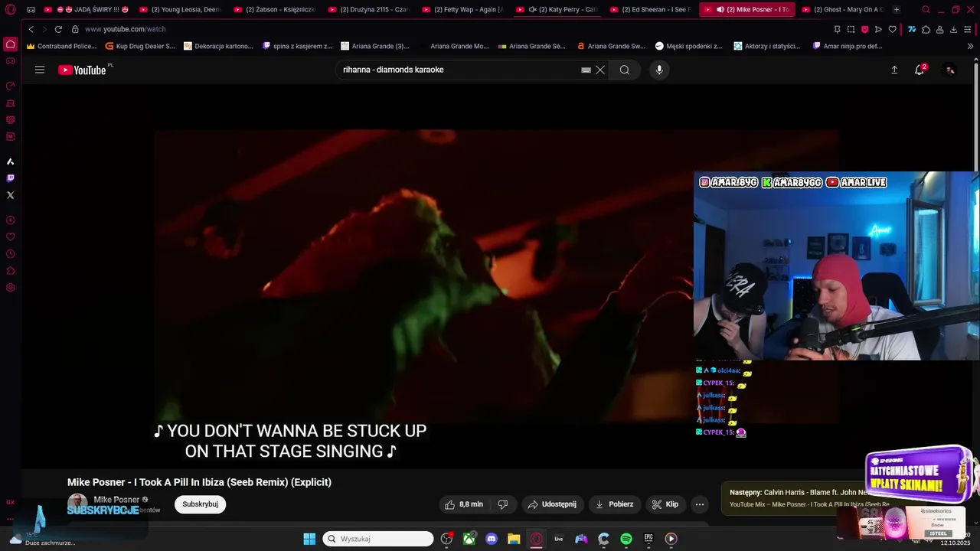Viewport: 980px width, 551px height.
Task: Open Dekoracja kartono... bookmark
Action: pyautogui.click(x=218, y=46)
